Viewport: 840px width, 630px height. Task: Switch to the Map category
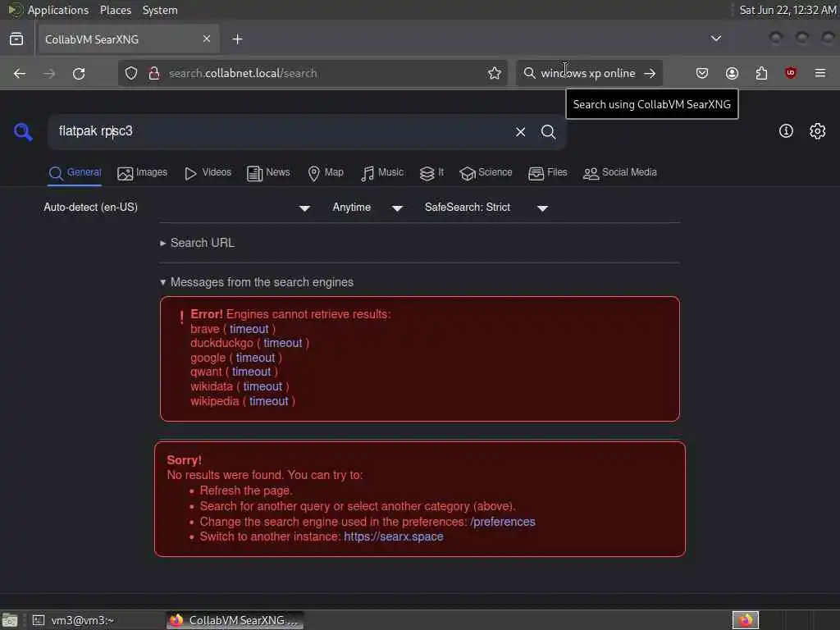click(325, 173)
